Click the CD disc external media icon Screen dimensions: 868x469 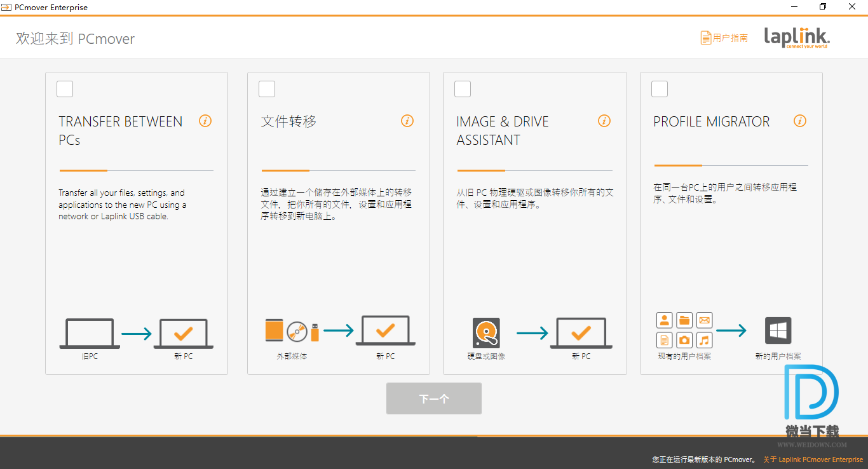(297, 331)
